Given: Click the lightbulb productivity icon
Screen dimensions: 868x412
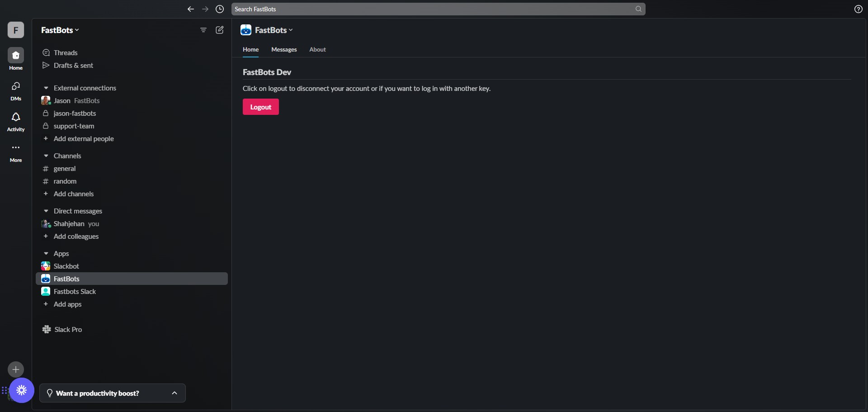Looking at the screenshot, I should click(x=50, y=393).
